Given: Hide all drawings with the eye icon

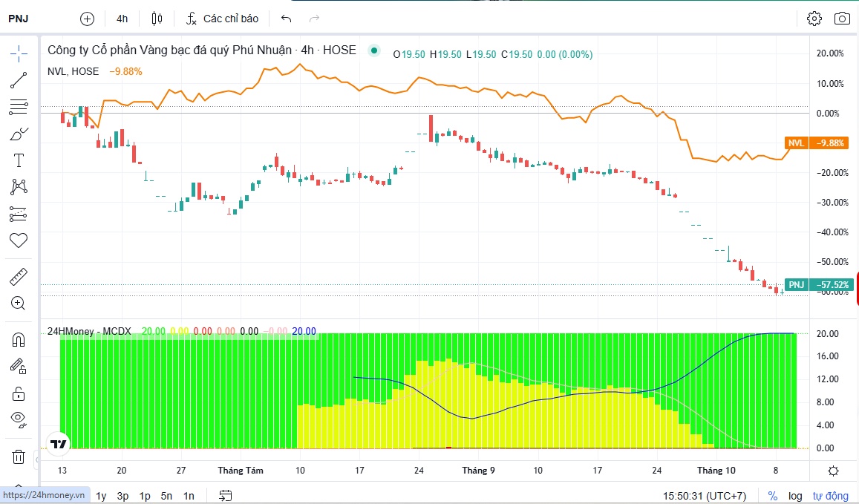Looking at the screenshot, I should point(19,419).
